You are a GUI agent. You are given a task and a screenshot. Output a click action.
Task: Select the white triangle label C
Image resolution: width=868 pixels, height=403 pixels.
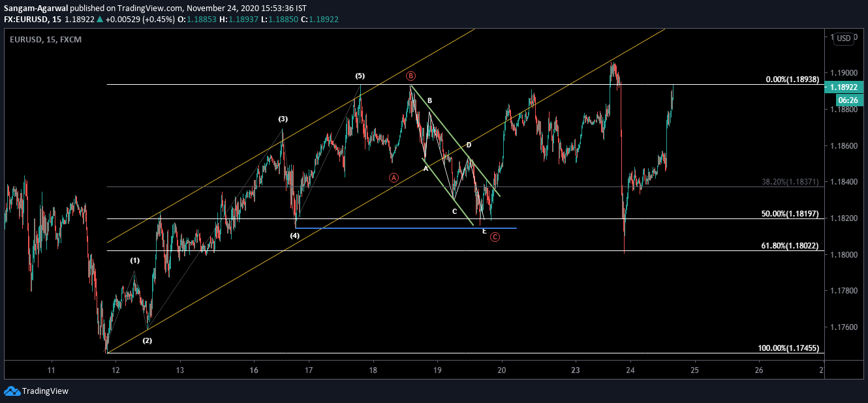tap(455, 211)
